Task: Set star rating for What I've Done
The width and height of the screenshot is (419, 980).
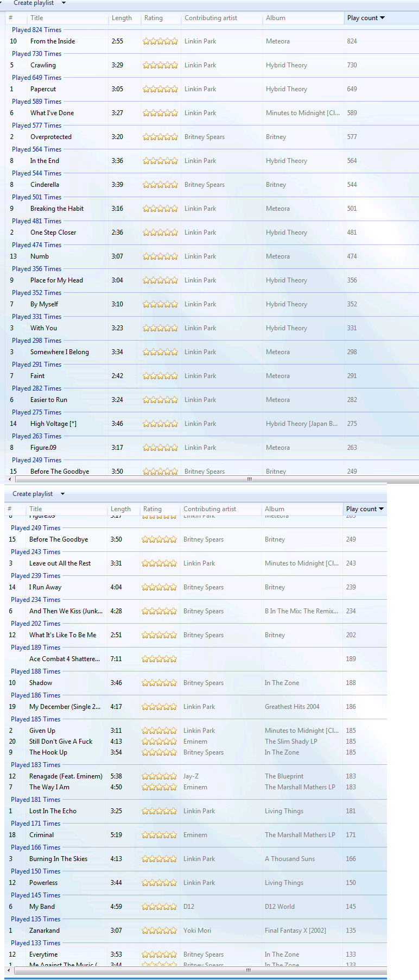Action: tap(160, 113)
